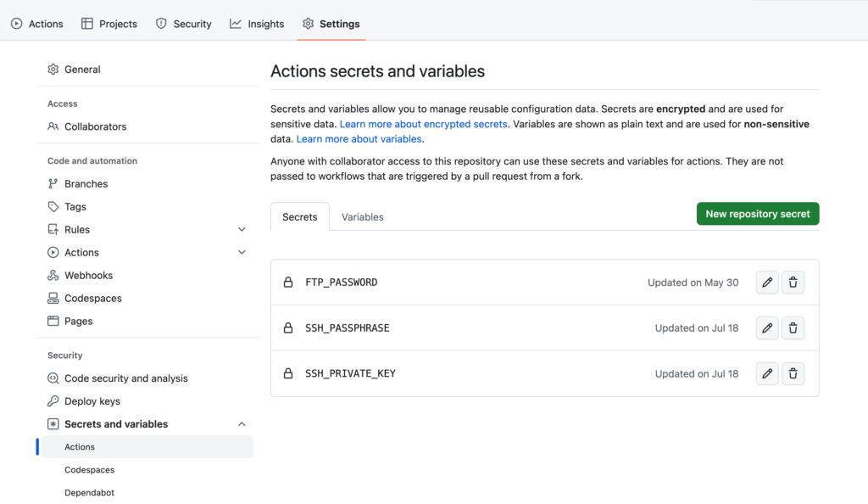Edit the SSH_PRIVATE_KEY secret with pencil icon
The height and width of the screenshot is (504, 868).
click(x=766, y=373)
